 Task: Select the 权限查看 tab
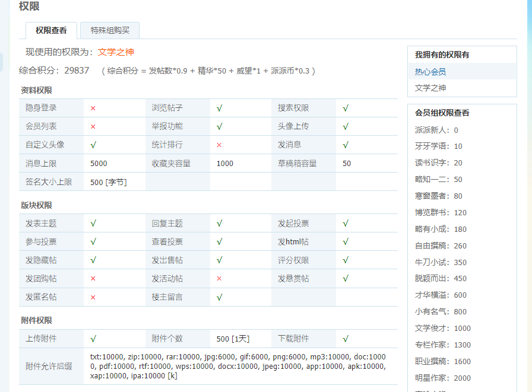[x=51, y=30]
